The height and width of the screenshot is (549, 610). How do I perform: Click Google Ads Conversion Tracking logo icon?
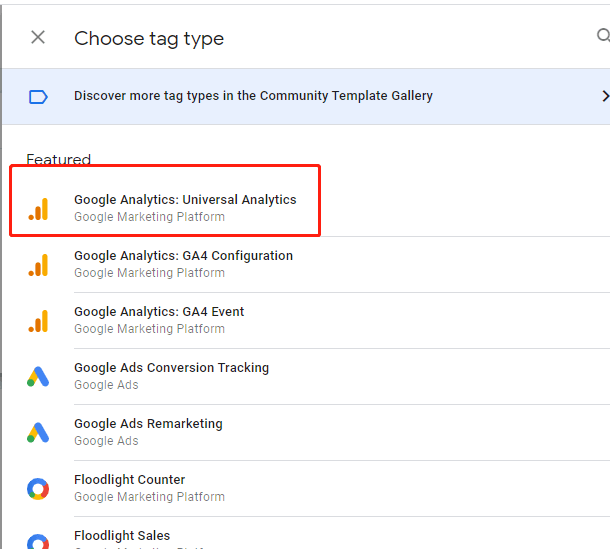pos(38,377)
